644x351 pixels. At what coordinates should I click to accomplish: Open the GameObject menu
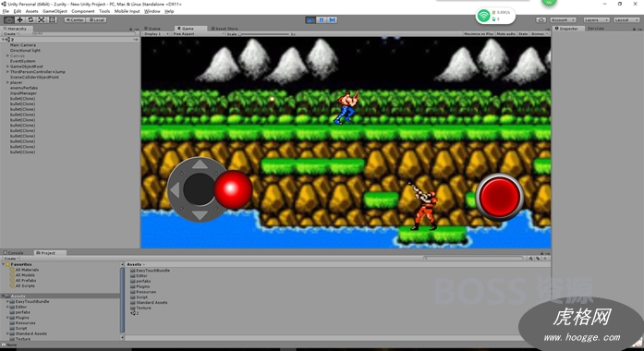pyautogui.click(x=55, y=11)
